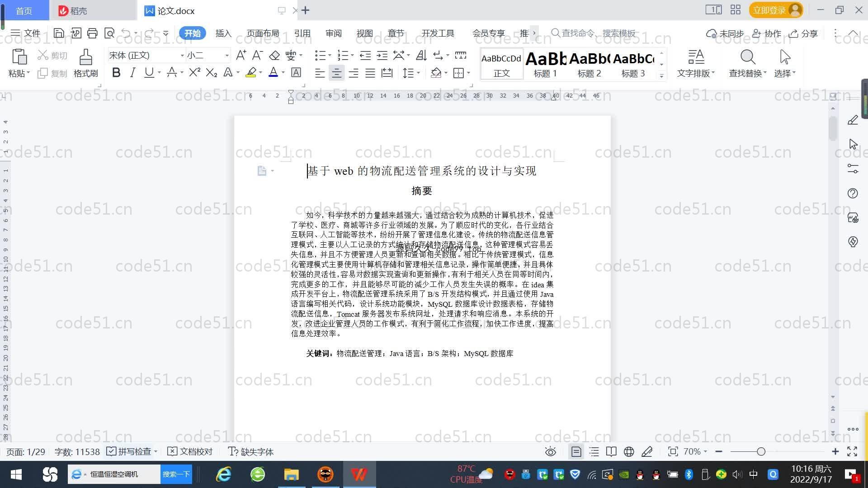Toggle align right

point(354,73)
